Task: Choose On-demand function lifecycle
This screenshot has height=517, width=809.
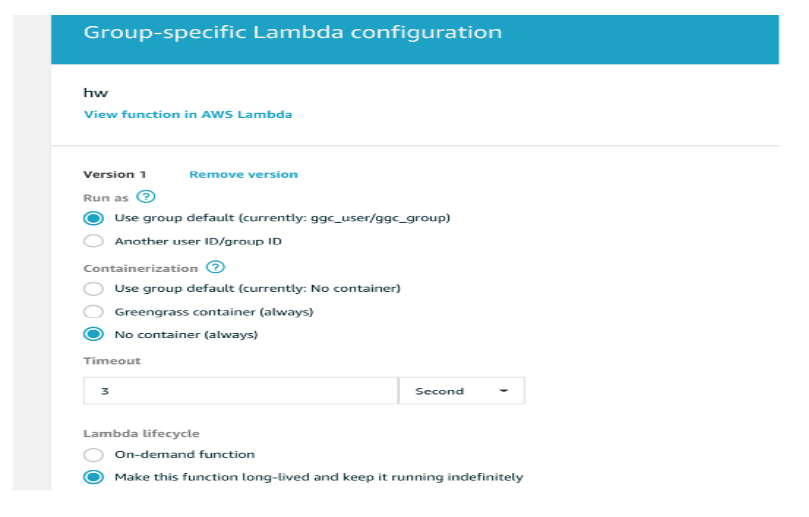Action: tap(93, 455)
